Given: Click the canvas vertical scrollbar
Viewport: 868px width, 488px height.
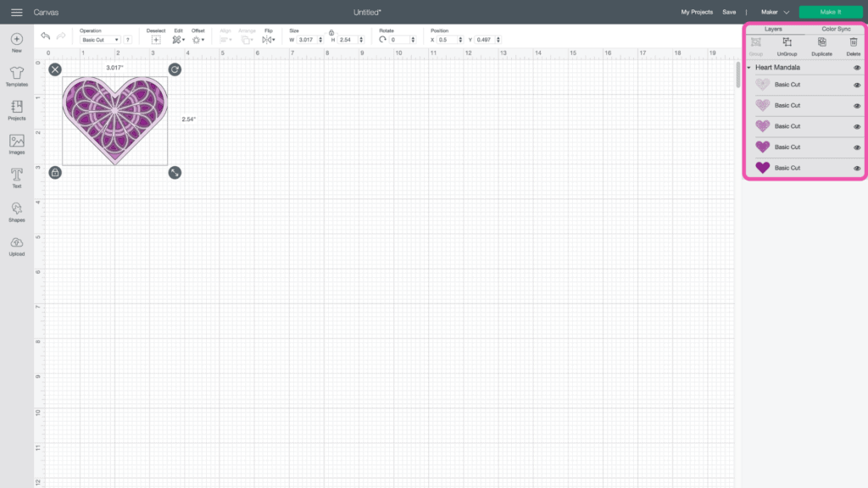Looking at the screenshot, I should pyautogui.click(x=738, y=75).
